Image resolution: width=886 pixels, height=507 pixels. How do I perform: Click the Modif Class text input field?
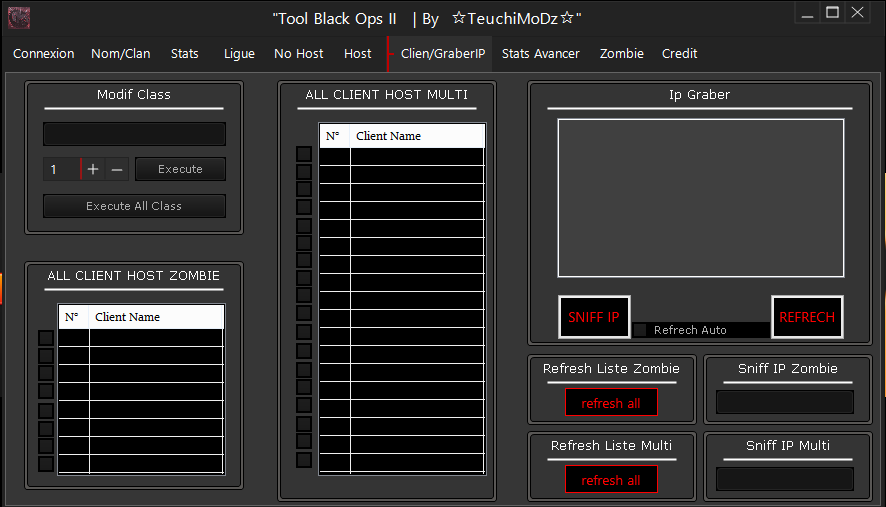[x=134, y=134]
